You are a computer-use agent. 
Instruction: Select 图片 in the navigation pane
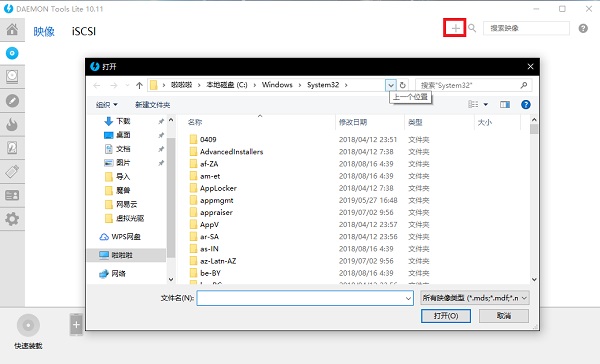pos(123,163)
